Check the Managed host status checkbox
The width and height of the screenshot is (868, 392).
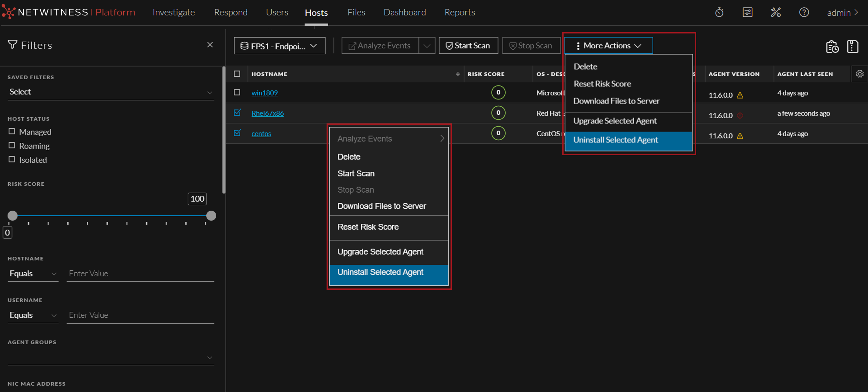click(x=12, y=131)
